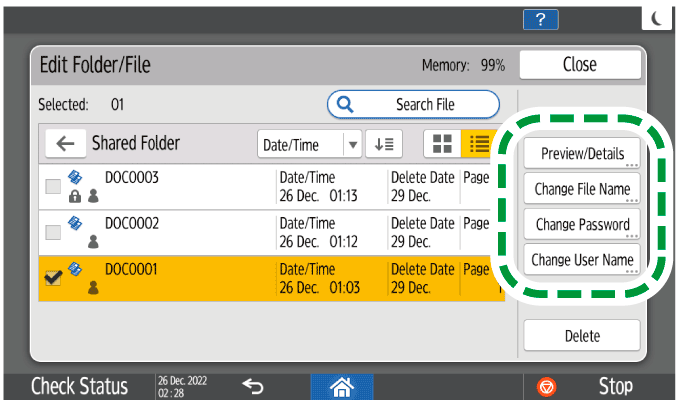679x404 pixels.
Task: Toggle the night mode moon icon
Action: pyautogui.click(x=657, y=19)
